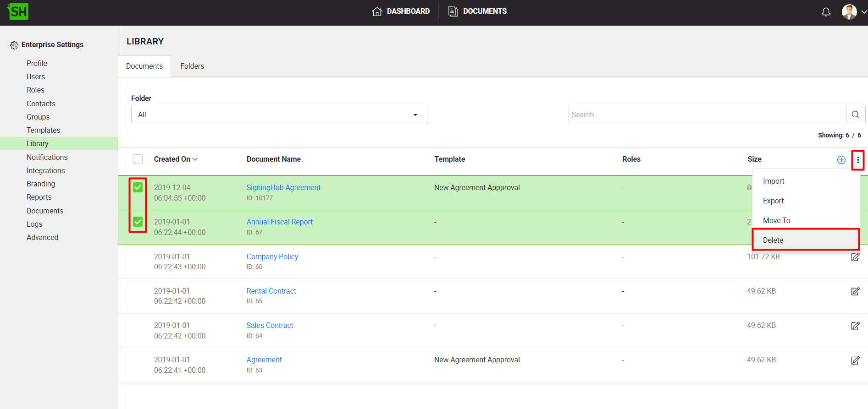Image resolution: width=868 pixels, height=409 pixels.
Task: Go to Templates in the sidebar
Action: [x=43, y=130]
